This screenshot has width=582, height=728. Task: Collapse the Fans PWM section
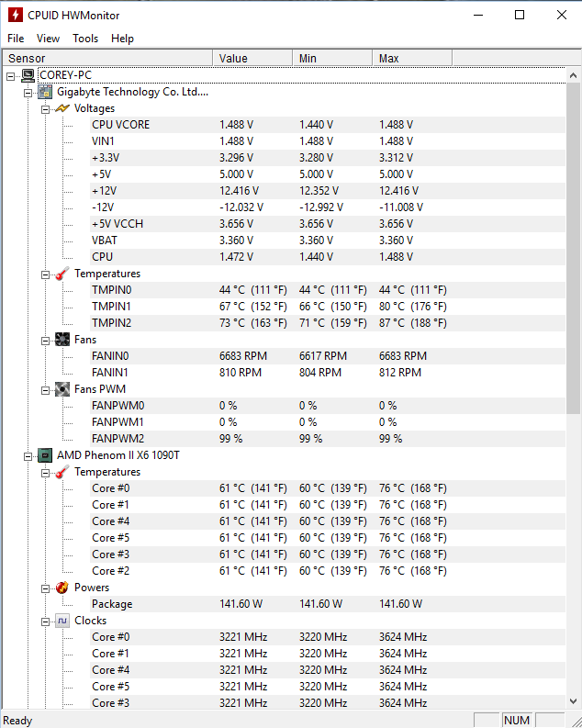point(46,390)
